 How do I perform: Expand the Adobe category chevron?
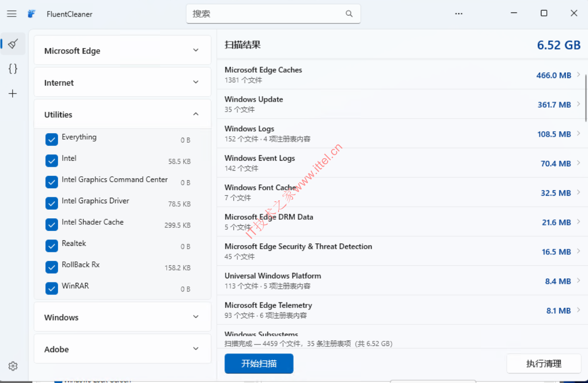coord(196,348)
